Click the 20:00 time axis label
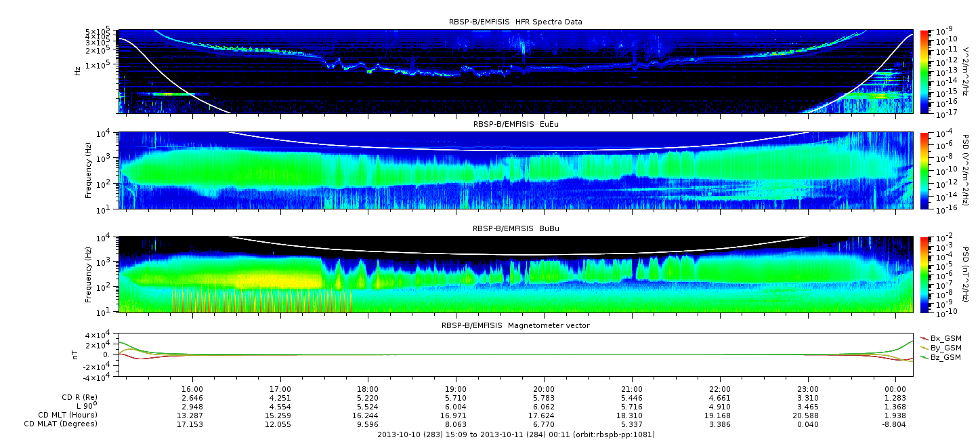 pyautogui.click(x=544, y=389)
